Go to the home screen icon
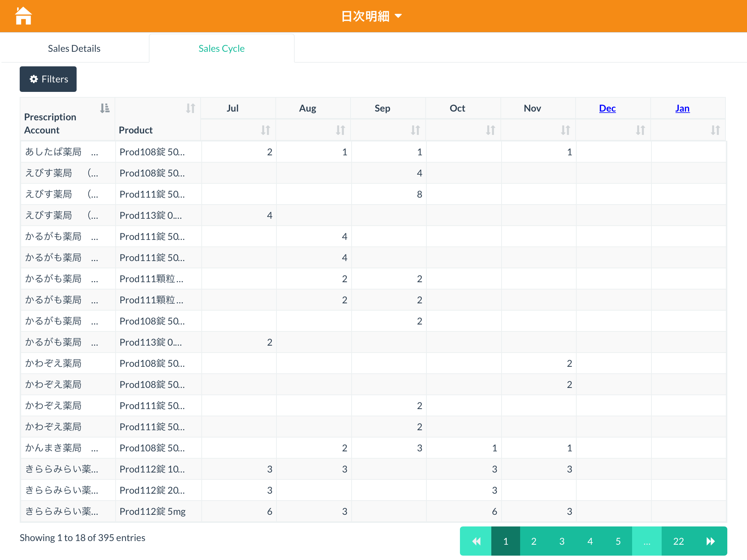 tap(23, 16)
